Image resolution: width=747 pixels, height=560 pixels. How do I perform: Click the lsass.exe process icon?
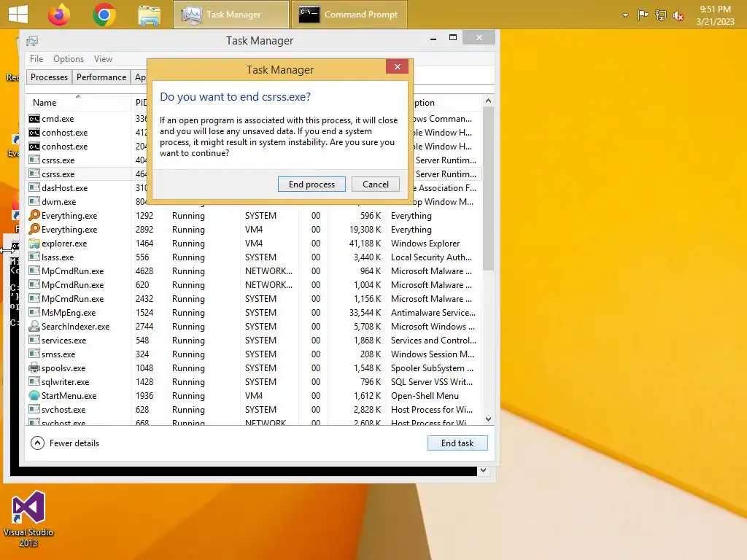tap(34, 257)
